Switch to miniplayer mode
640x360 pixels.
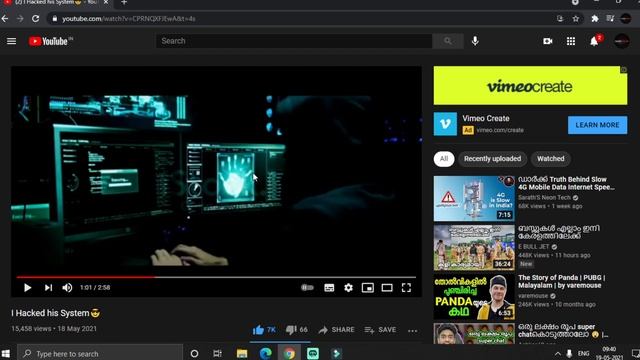click(368, 288)
